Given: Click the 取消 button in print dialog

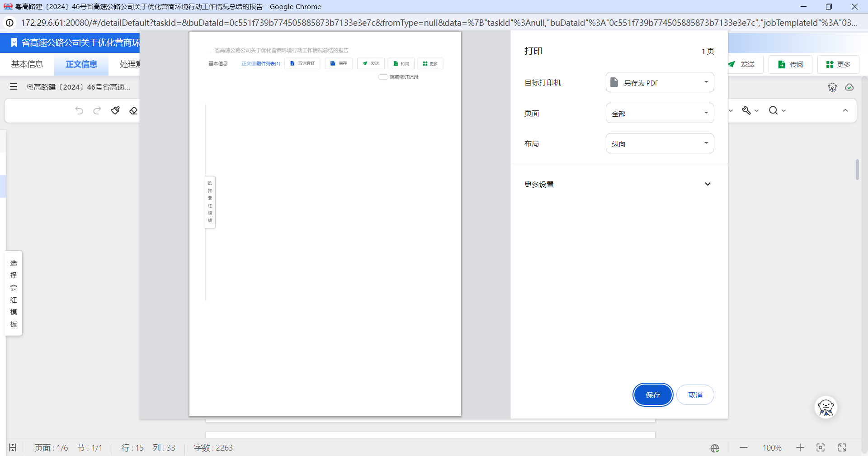Looking at the screenshot, I should point(695,395).
